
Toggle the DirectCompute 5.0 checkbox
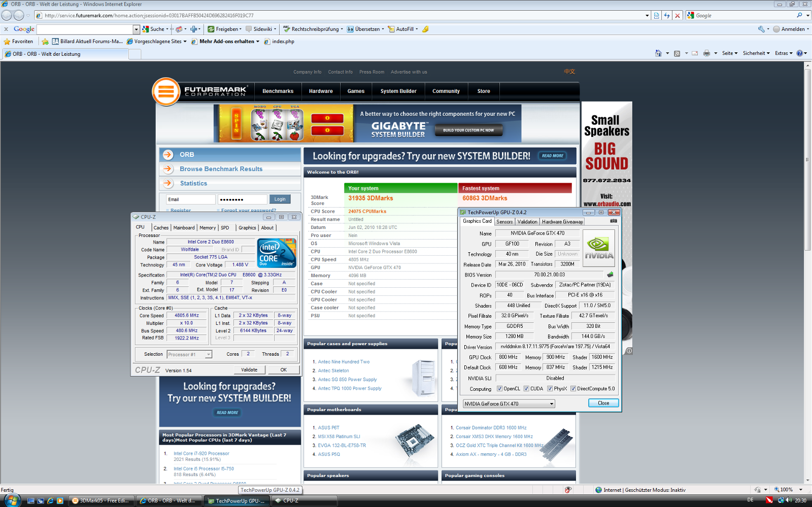coord(573,389)
